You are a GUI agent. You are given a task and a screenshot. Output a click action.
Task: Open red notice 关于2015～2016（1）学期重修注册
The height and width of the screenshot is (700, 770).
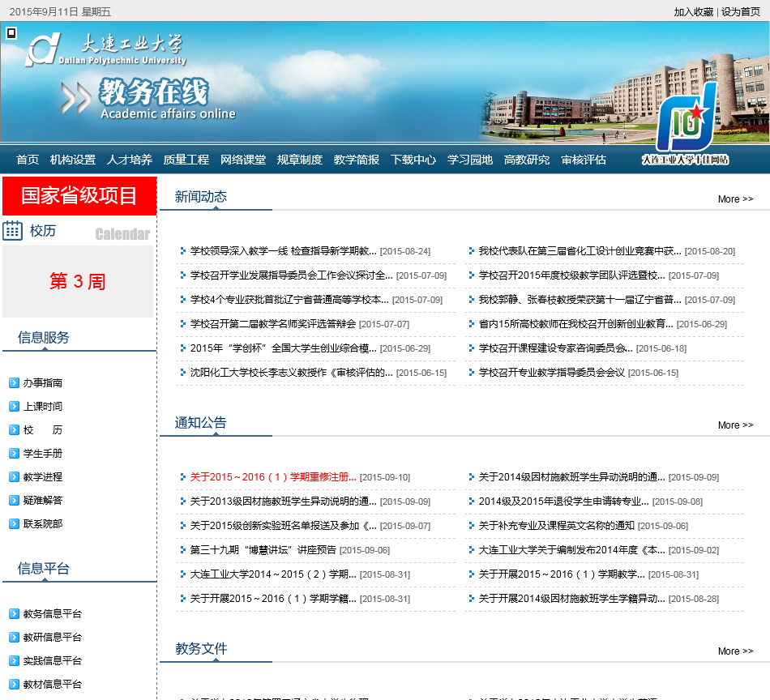point(273,477)
